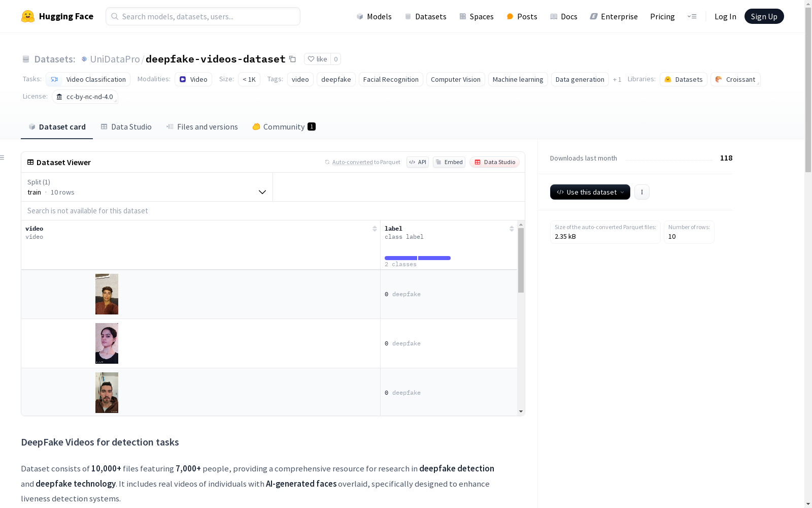
Task: Open the three-dot dataset options menu
Action: point(642,192)
